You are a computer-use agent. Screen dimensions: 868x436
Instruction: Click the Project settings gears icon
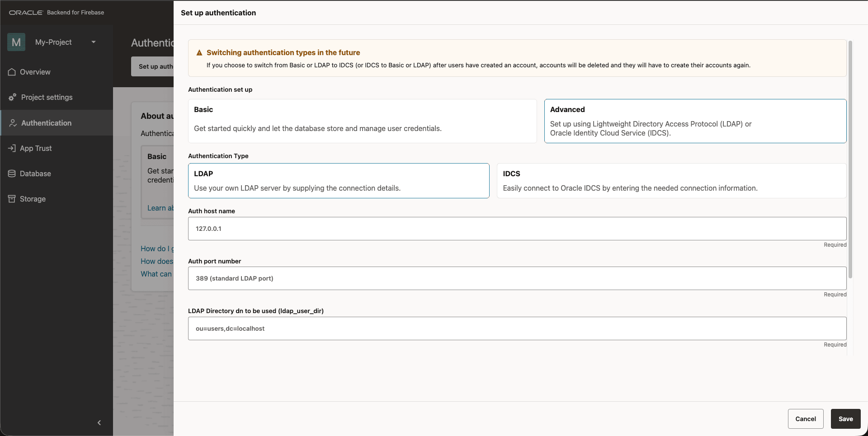point(12,97)
